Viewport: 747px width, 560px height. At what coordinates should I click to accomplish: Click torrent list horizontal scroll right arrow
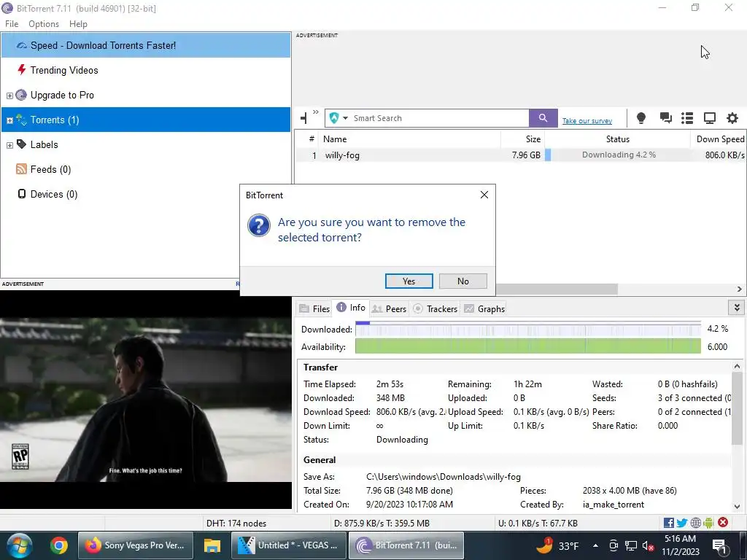pos(740,289)
